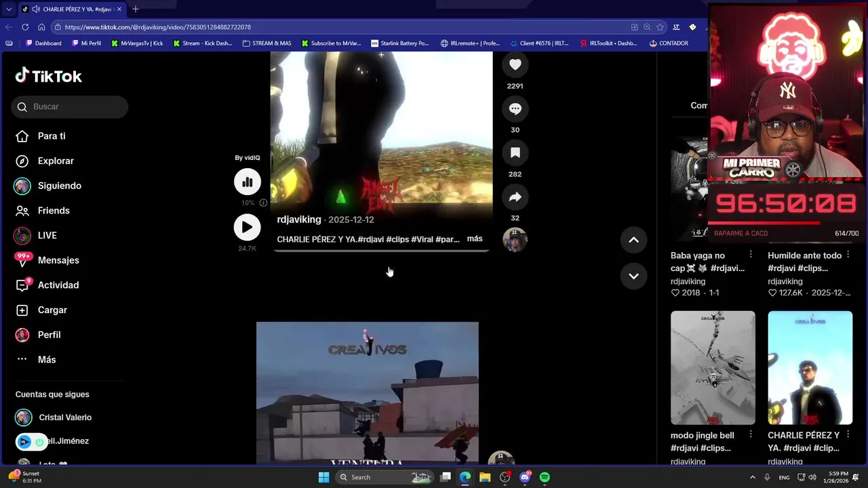The image size is (868, 488).
Task: Open File Explorer from the taskbar
Action: pyautogui.click(x=485, y=477)
